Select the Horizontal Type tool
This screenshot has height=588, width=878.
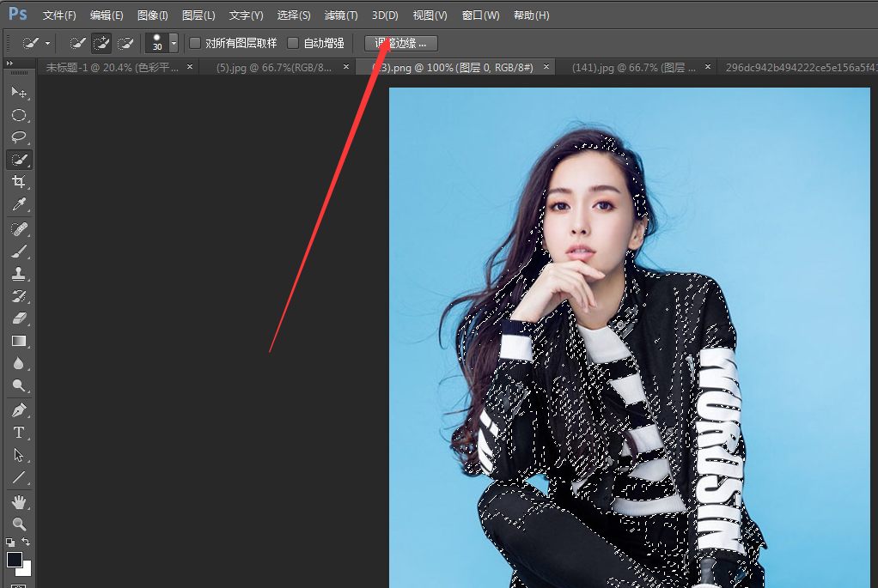[x=19, y=433]
